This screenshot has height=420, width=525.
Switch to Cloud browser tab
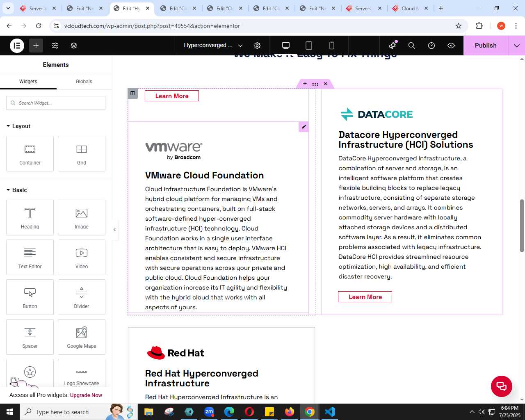click(411, 8)
